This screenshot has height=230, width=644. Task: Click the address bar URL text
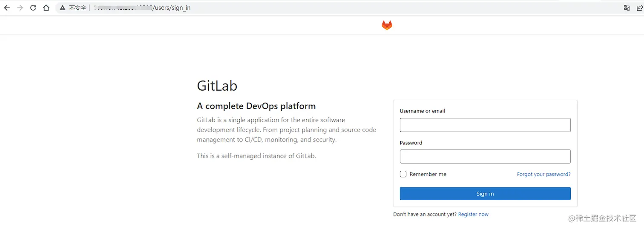pos(142,8)
